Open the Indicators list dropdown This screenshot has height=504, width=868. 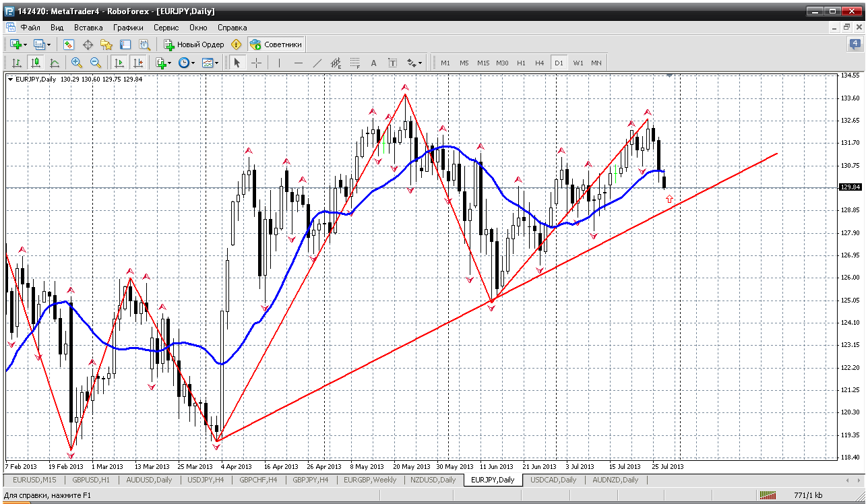tap(162, 63)
